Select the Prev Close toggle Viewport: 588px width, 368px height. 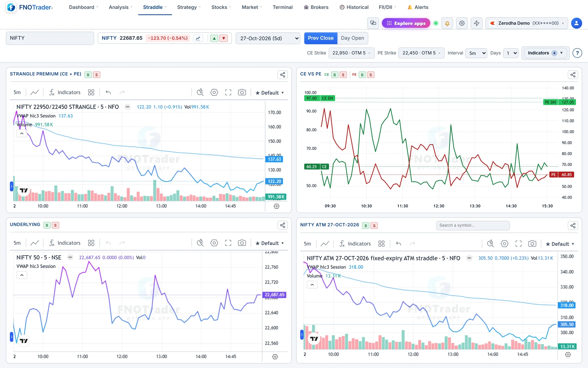tap(321, 38)
